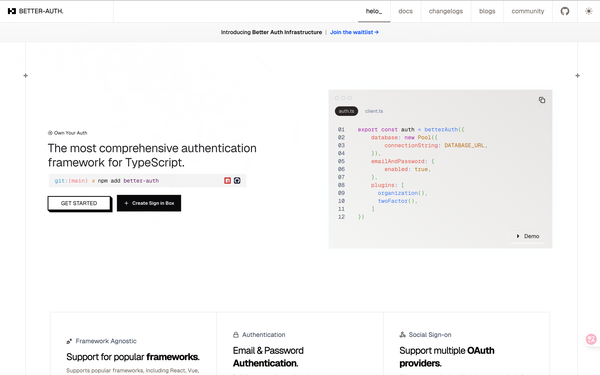The height and width of the screenshot is (375, 600).
Task: Open the GitHub repository icon in navbar
Action: [x=565, y=11]
